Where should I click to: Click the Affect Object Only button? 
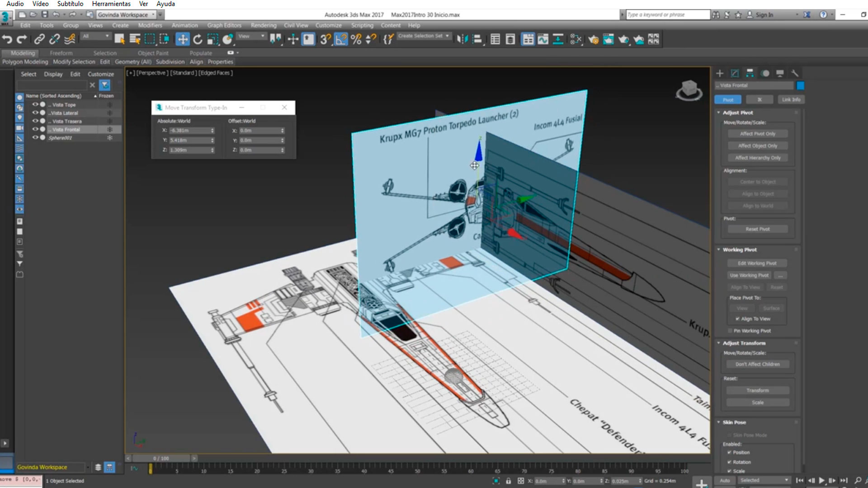[x=758, y=145]
